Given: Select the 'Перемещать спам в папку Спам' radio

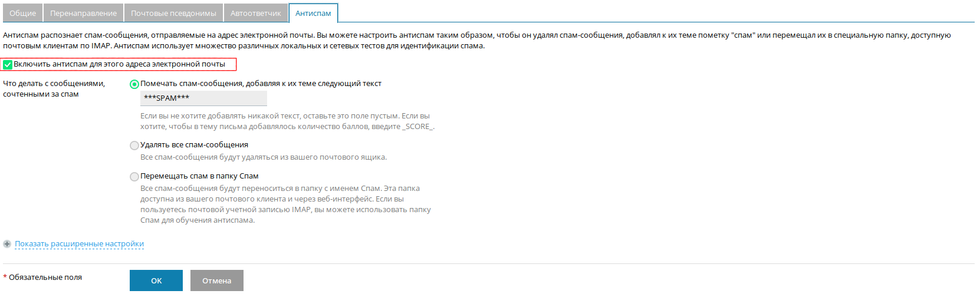Looking at the screenshot, I should [134, 177].
